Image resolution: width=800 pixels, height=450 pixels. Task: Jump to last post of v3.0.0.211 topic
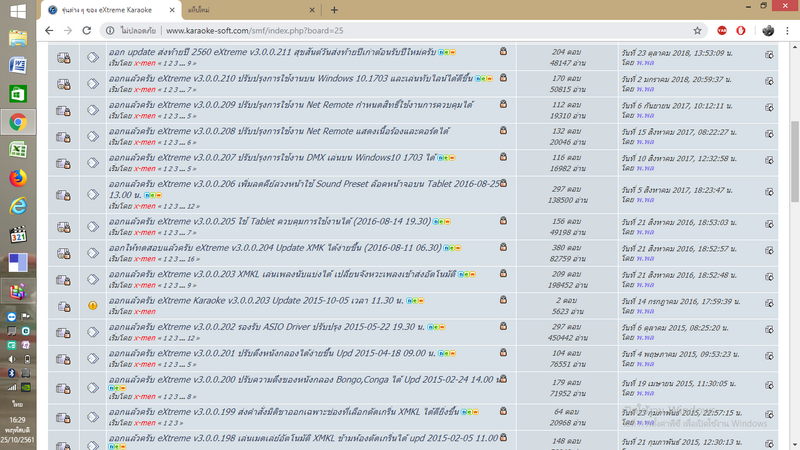click(x=769, y=55)
